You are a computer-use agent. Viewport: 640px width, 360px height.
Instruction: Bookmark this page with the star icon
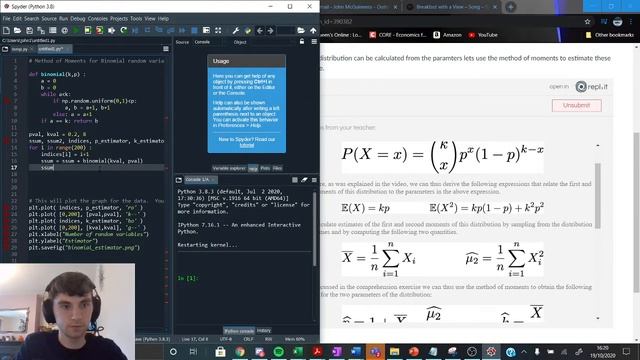point(587,21)
